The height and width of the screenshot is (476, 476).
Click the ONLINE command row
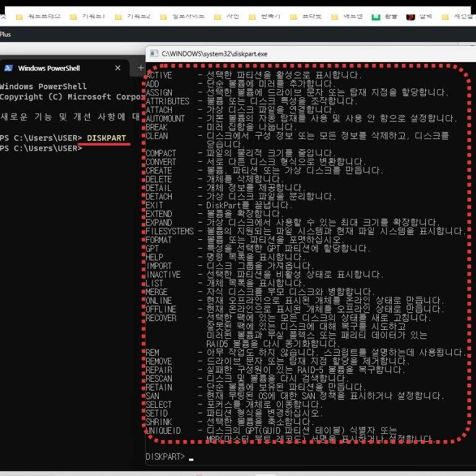295,301
